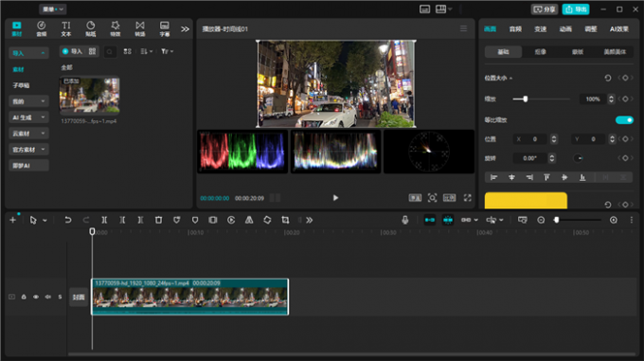Screen dimensions: 644x361
Task: Click the 分享 share button
Action: click(545, 9)
